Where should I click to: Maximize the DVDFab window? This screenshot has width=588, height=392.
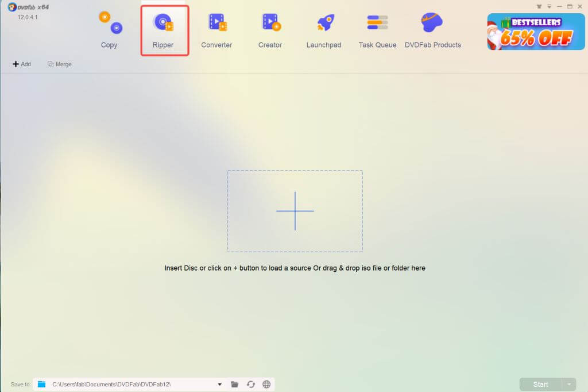click(570, 6)
